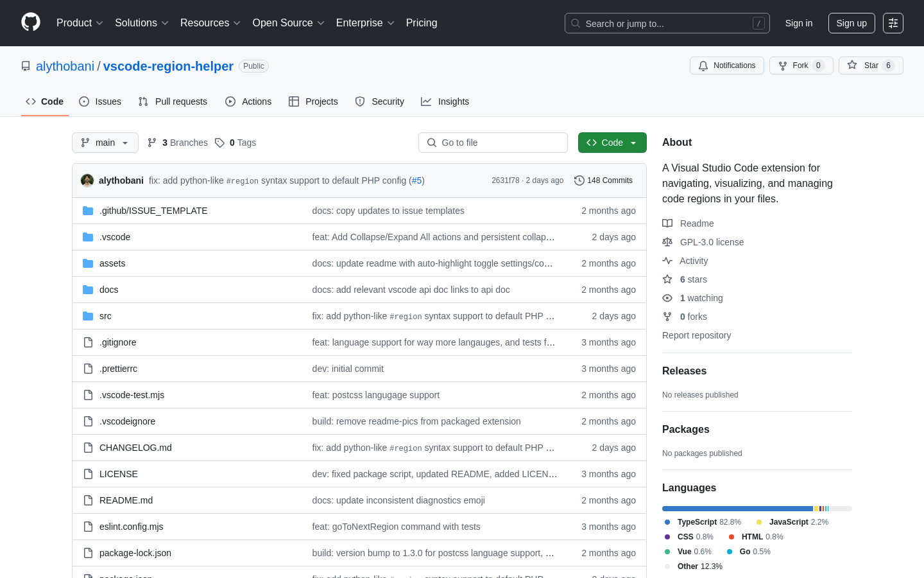Open the .vscode-test.mjs file
This screenshot has width=924, height=578.
pos(132,395)
